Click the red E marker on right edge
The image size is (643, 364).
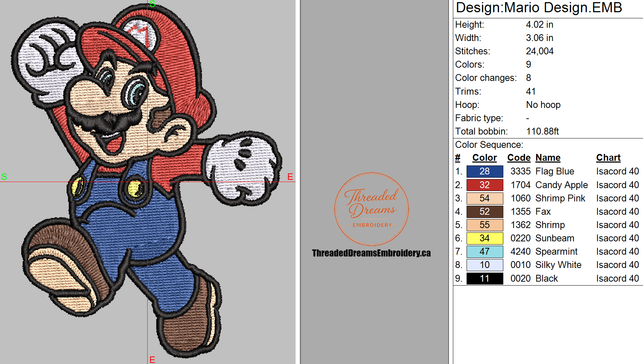click(x=290, y=177)
